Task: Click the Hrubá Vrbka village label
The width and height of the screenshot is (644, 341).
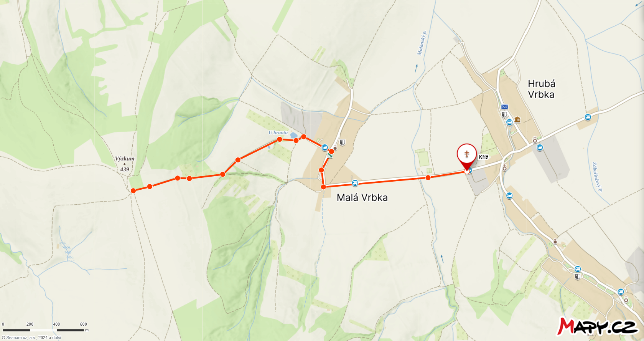Action: [x=541, y=89]
